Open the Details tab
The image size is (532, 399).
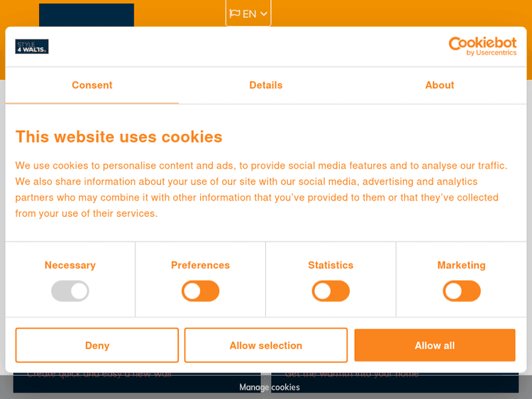(x=266, y=85)
